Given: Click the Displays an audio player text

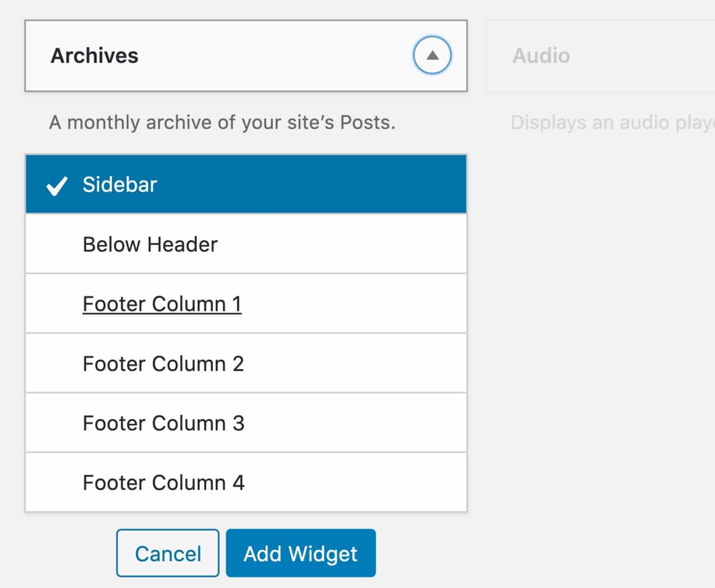Looking at the screenshot, I should click(x=610, y=122).
